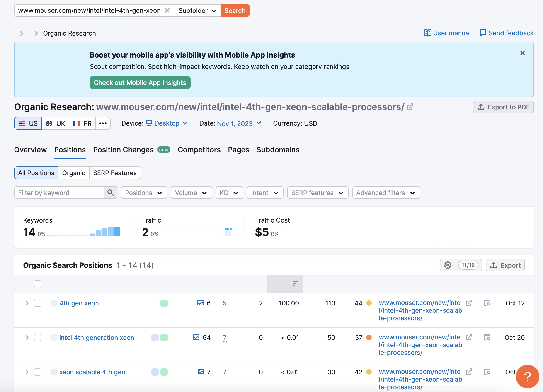
Task: Expand the 4th gen xeon row
Action: pos(27,303)
